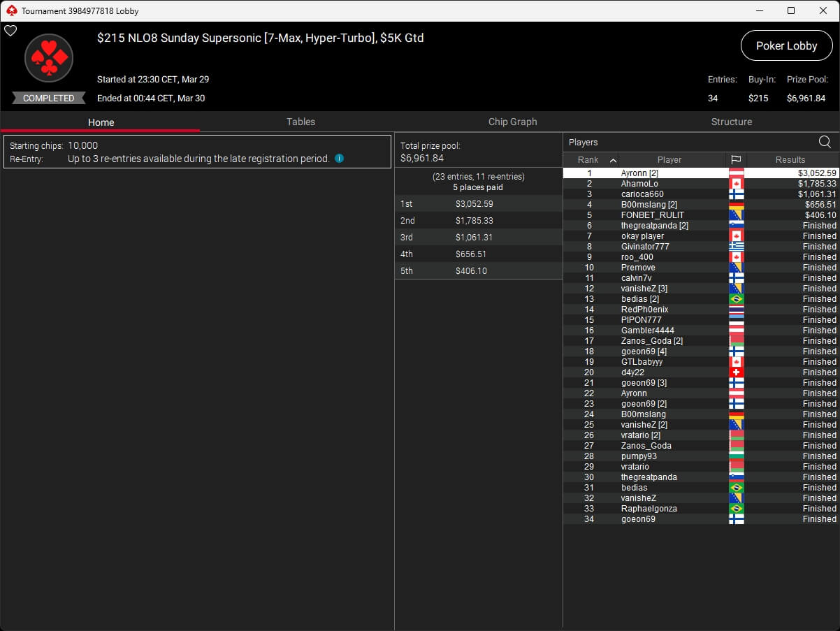Open the player search magnifier
The image size is (840, 631).
coord(825,143)
